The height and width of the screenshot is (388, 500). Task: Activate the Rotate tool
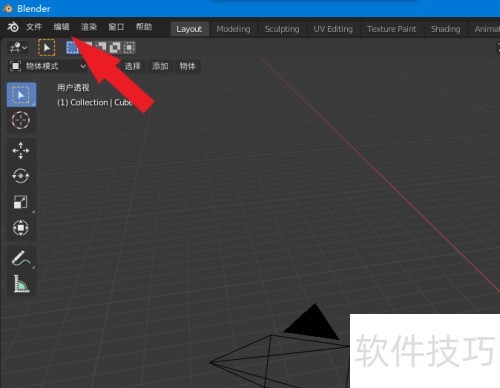21,176
